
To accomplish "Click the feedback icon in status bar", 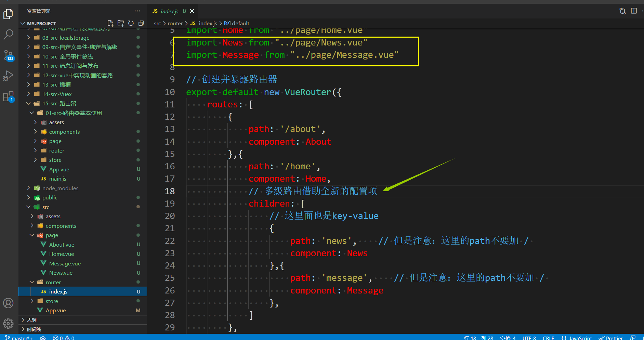I will [x=633, y=338].
